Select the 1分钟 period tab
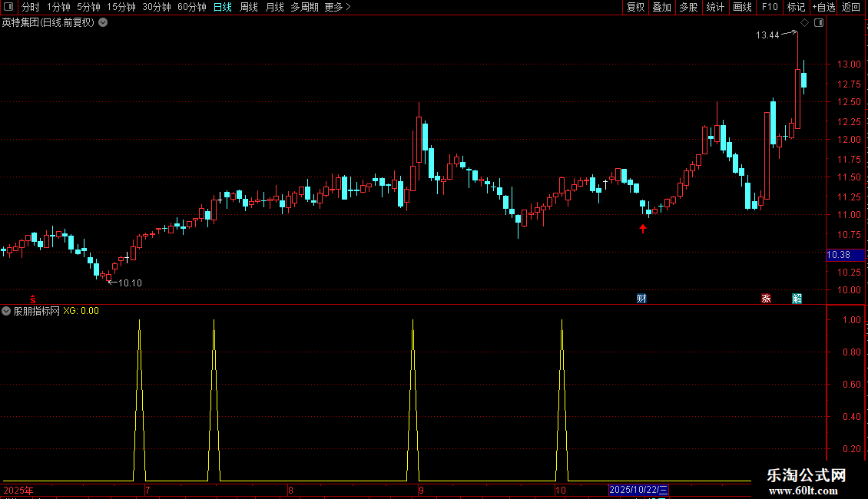The width and height of the screenshot is (868, 499). click(x=58, y=7)
